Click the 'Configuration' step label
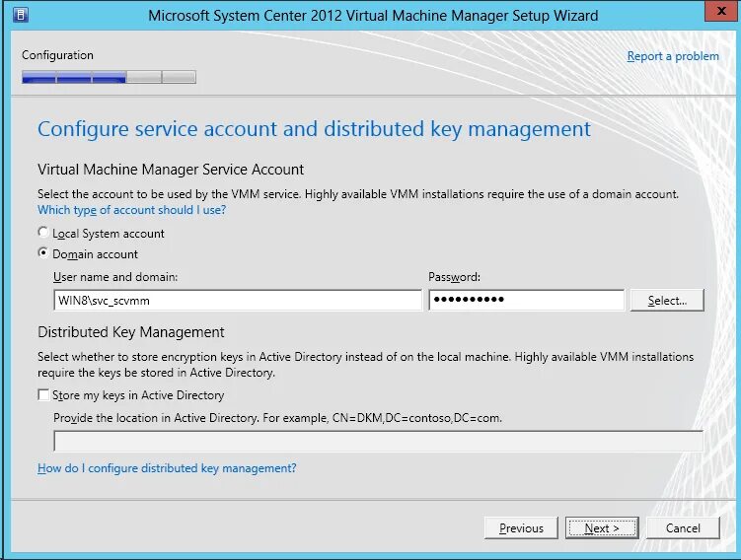This screenshot has height=560, width=741. pos(57,55)
